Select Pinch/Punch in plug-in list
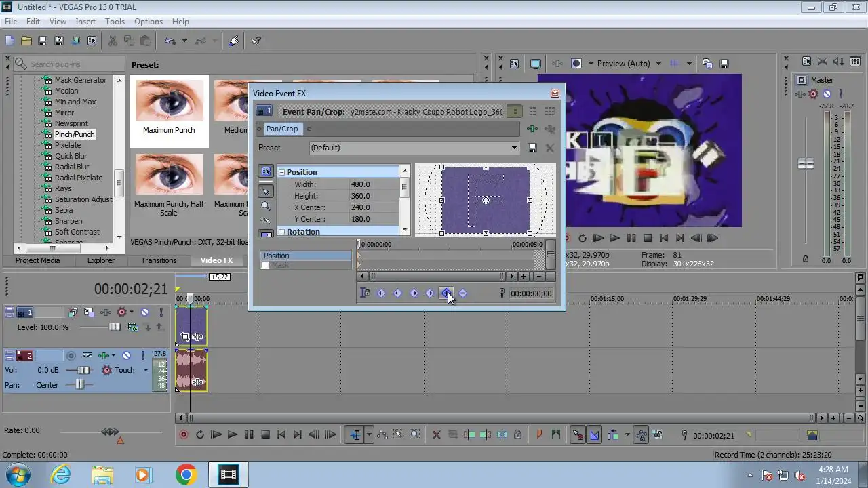This screenshot has height=488, width=868. [x=75, y=134]
